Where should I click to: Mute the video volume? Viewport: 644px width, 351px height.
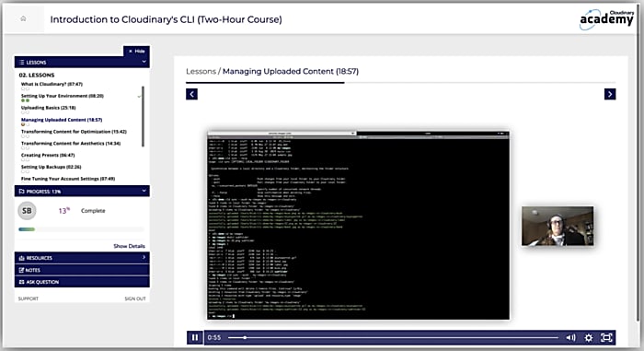click(571, 337)
